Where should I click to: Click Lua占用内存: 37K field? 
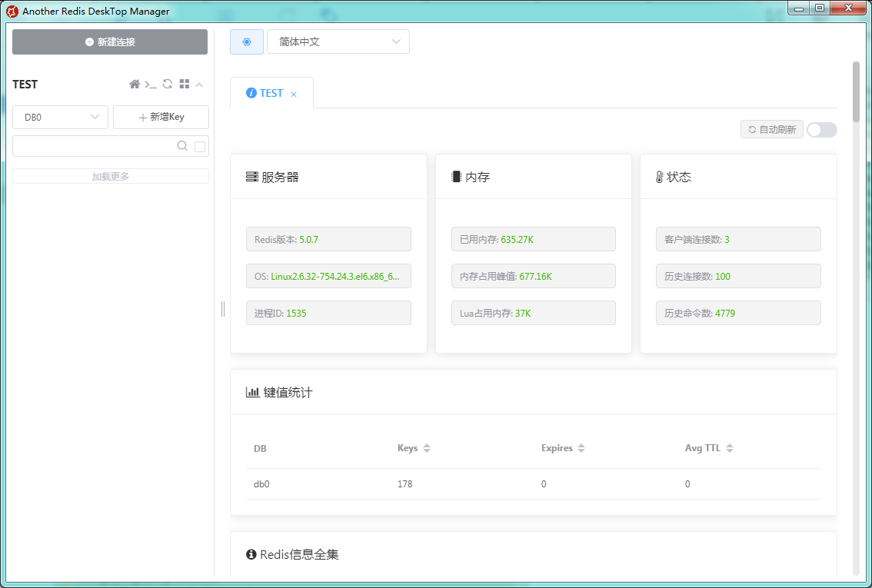(534, 313)
